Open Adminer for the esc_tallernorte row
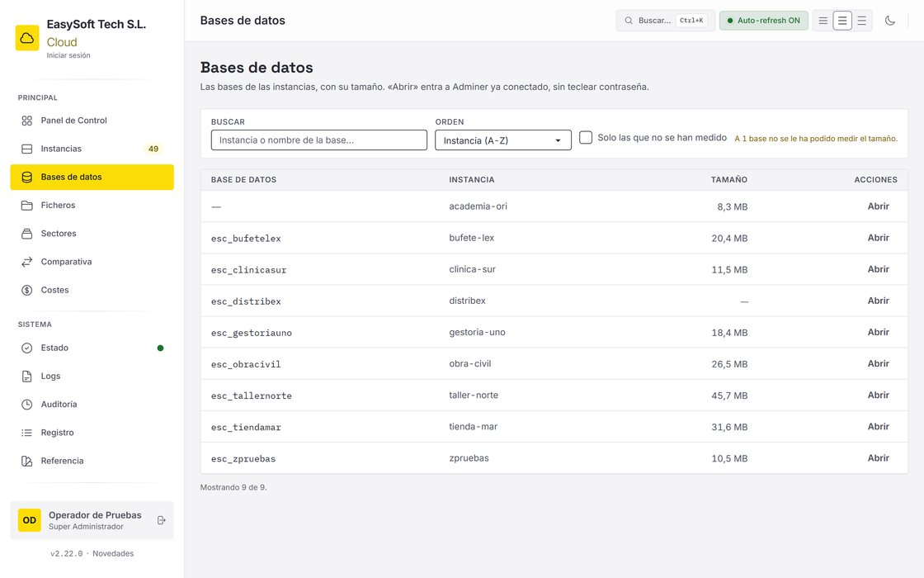This screenshot has height=578, width=924. (x=878, y=396)
